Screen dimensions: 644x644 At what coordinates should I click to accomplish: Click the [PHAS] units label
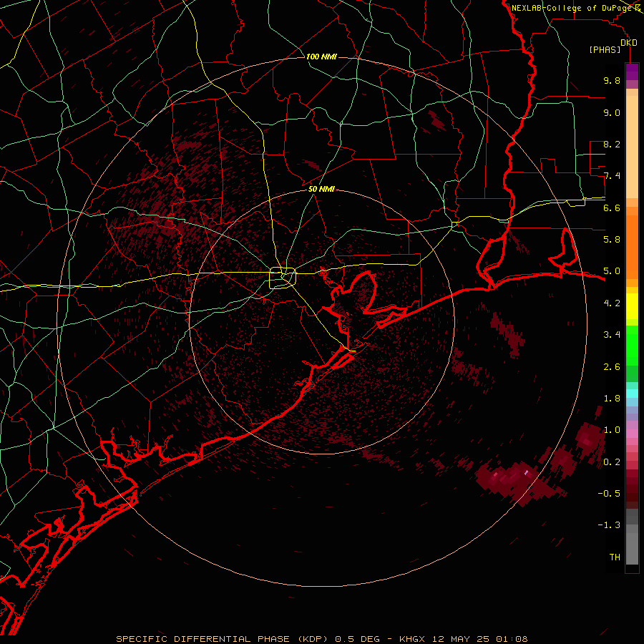point(605,49)
